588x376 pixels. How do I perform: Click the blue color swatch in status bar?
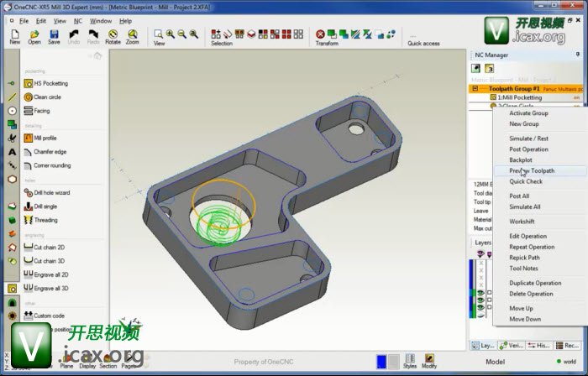(381, 362)
